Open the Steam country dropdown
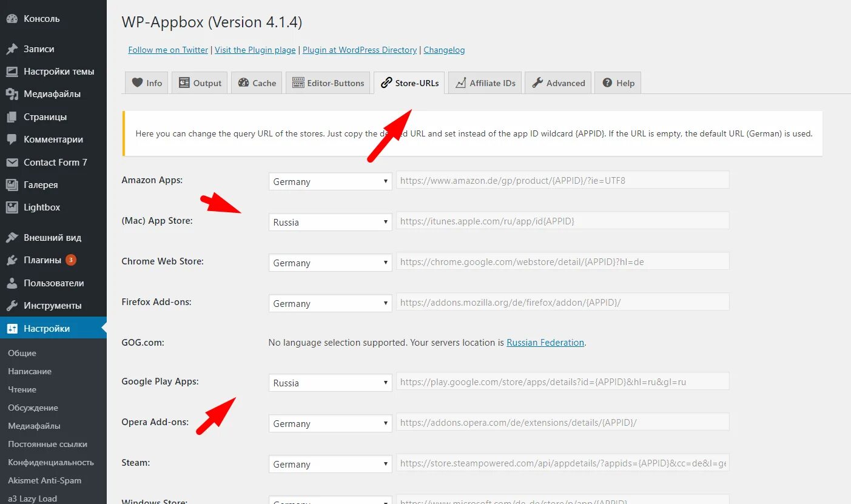Viewport: 851px width, 504px height. [330, 464]
